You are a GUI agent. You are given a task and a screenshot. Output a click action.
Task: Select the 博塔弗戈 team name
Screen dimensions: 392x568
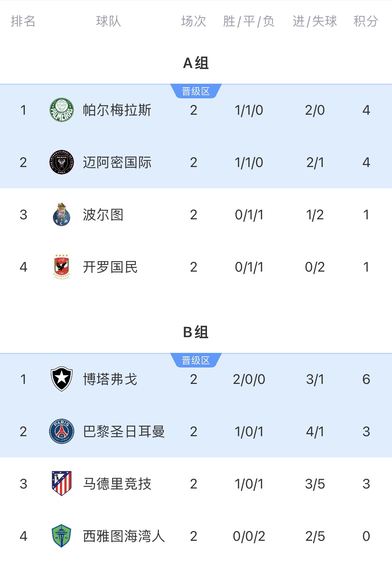click(110, 379)
